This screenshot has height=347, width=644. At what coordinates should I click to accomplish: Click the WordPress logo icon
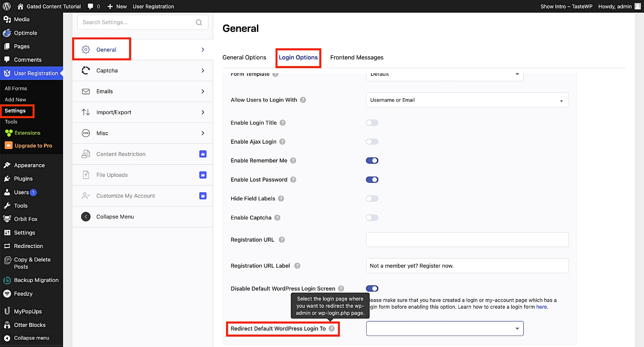(x=7, y=6)
